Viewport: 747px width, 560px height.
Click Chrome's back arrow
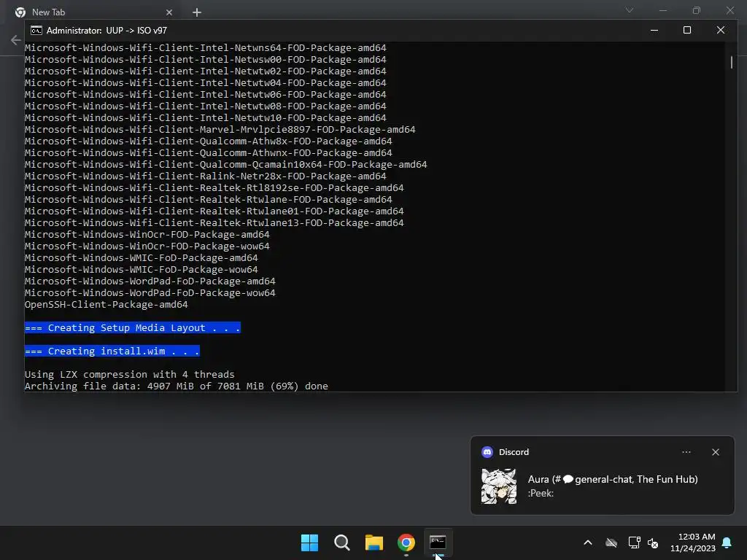point(16,40)
